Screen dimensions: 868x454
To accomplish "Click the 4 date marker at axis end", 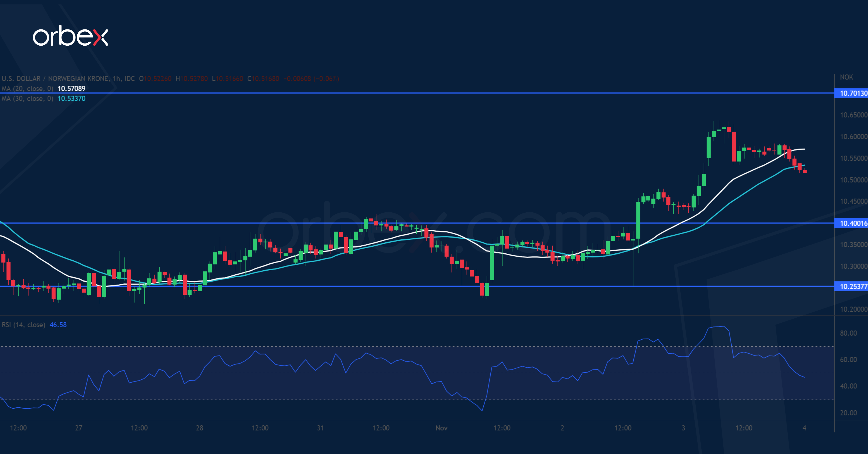I will point(804,428).
